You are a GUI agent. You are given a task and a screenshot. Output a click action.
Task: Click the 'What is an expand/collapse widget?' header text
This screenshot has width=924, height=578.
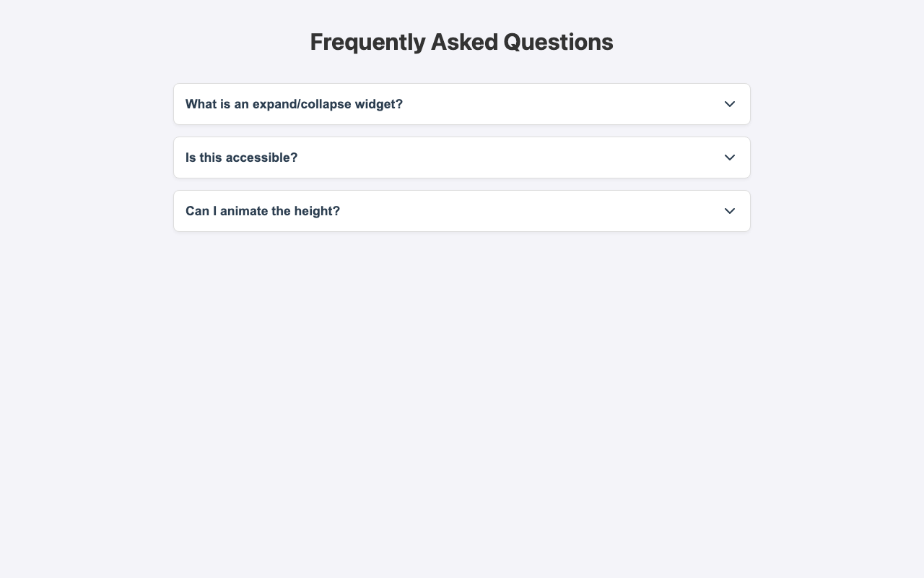tap(294, 104)
